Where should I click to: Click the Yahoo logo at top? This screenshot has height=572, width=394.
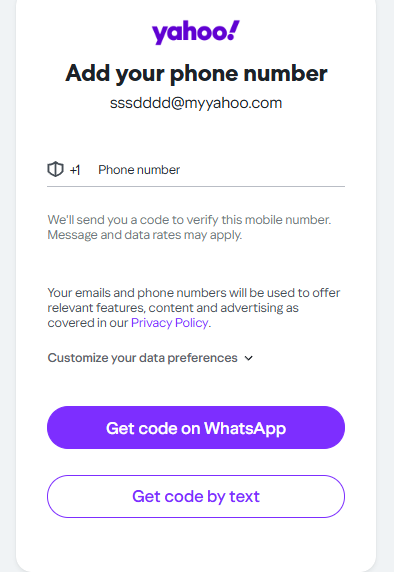click(196, 32)
